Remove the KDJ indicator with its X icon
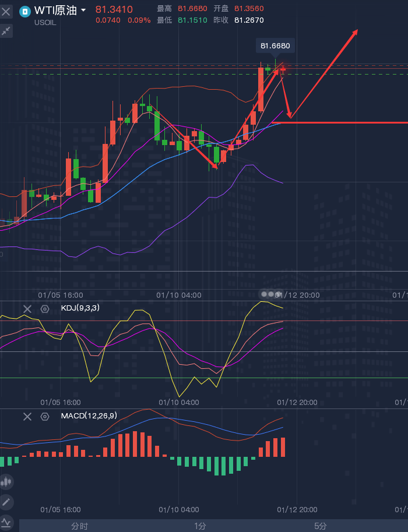 (27, 309)
